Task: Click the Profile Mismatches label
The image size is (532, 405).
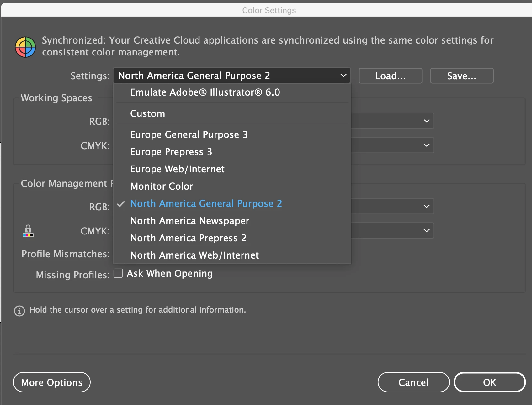Action: click(x=66, y=254)
